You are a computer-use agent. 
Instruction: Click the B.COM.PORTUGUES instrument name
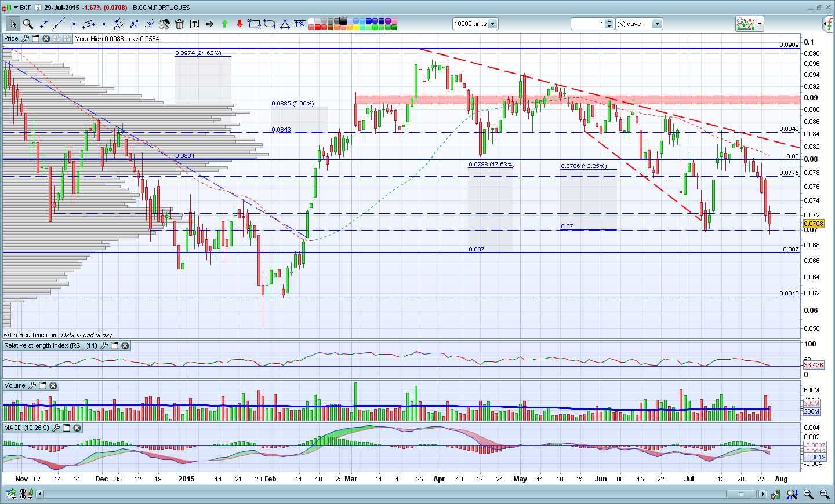[x=161, y=8]
